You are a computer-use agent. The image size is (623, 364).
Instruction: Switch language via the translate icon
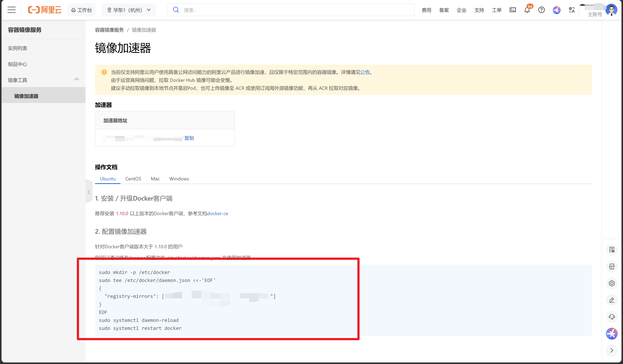[x=571, y=10]
